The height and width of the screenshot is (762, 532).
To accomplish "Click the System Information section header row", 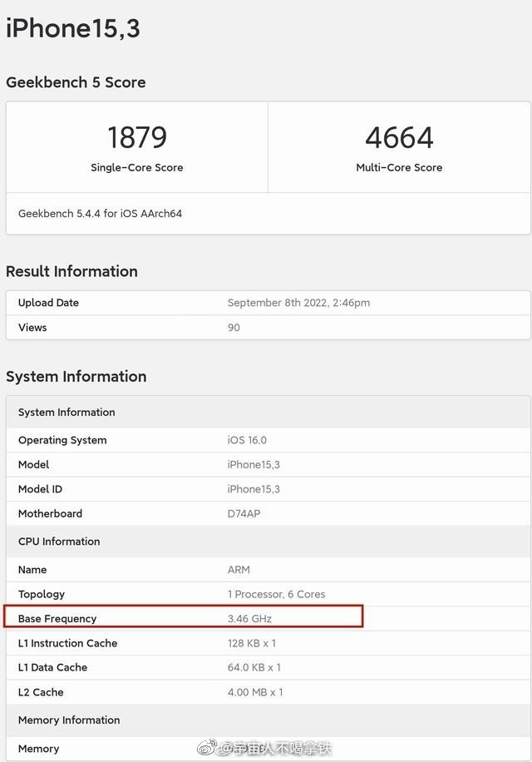I will point(66,413).
